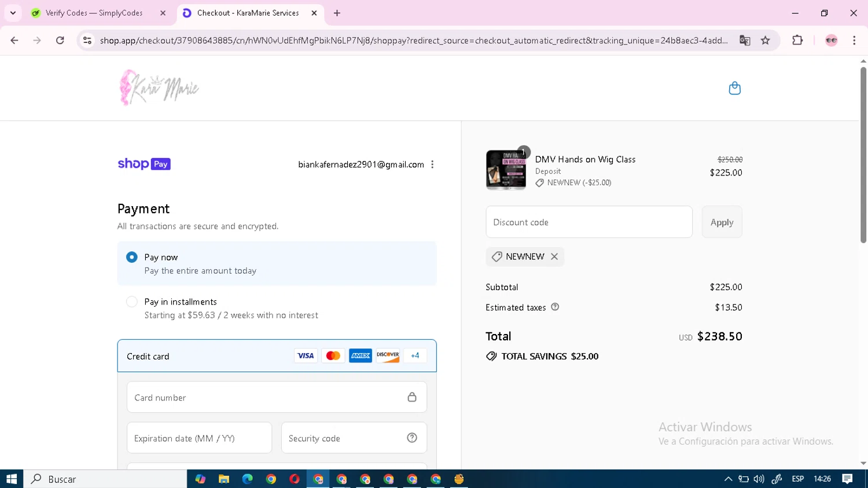
Task: Click the Discount code input field
Action: (x=589, y=222)
